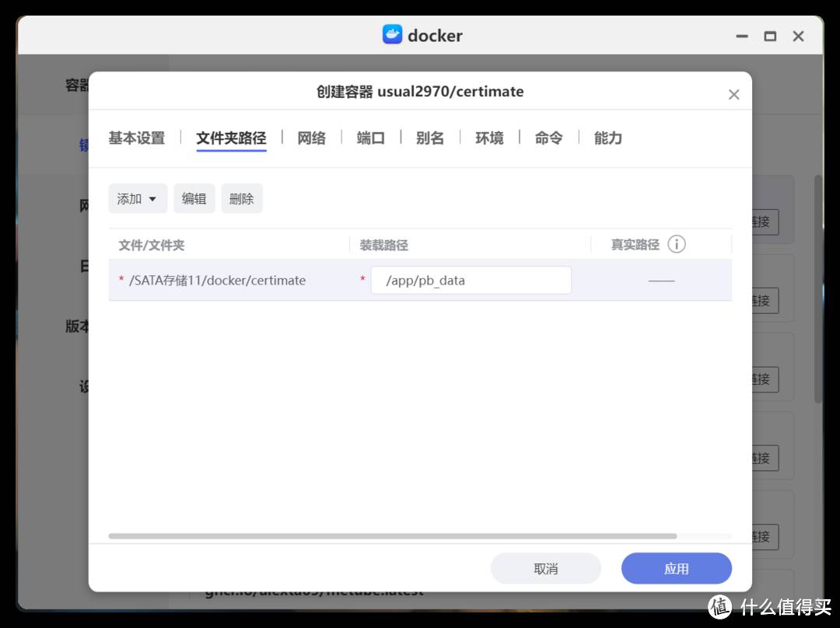
Task: Open the 端口 tab
Action: [x=371, y=138]
